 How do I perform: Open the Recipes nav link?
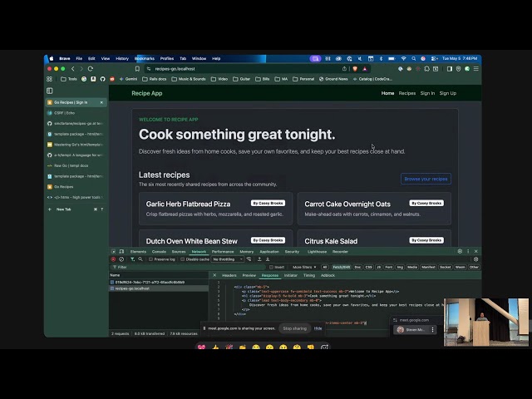[x=407, y=93]
